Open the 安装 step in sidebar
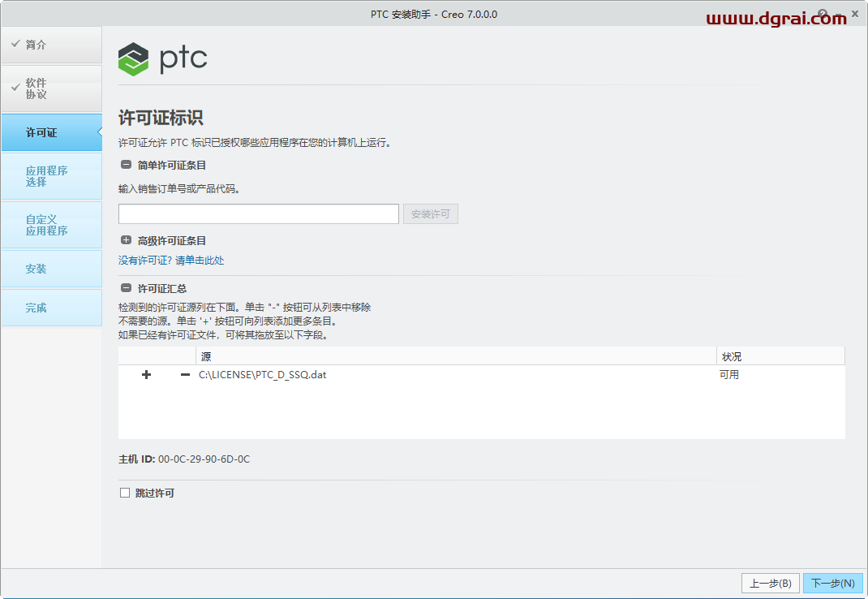 pos(51,269)
